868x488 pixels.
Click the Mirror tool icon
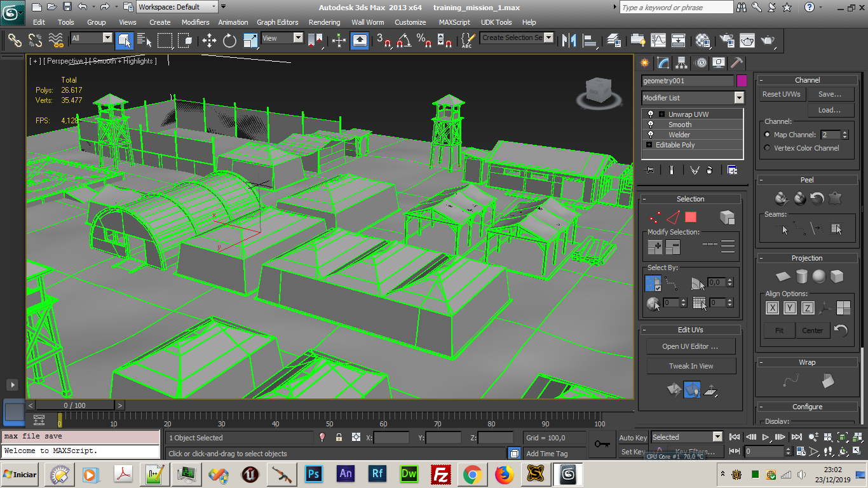[x=569, y=41]
